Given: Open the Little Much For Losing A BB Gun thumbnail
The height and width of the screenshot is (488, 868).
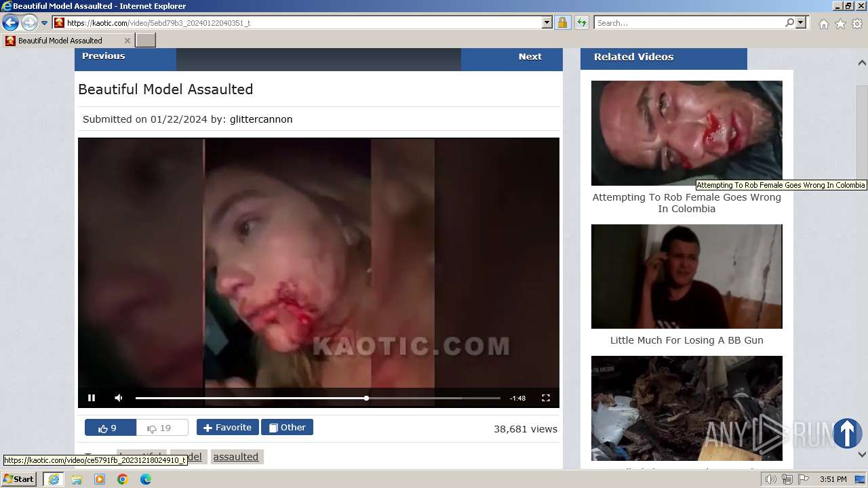Looking at the screenshot, I should tap(687, 277).
